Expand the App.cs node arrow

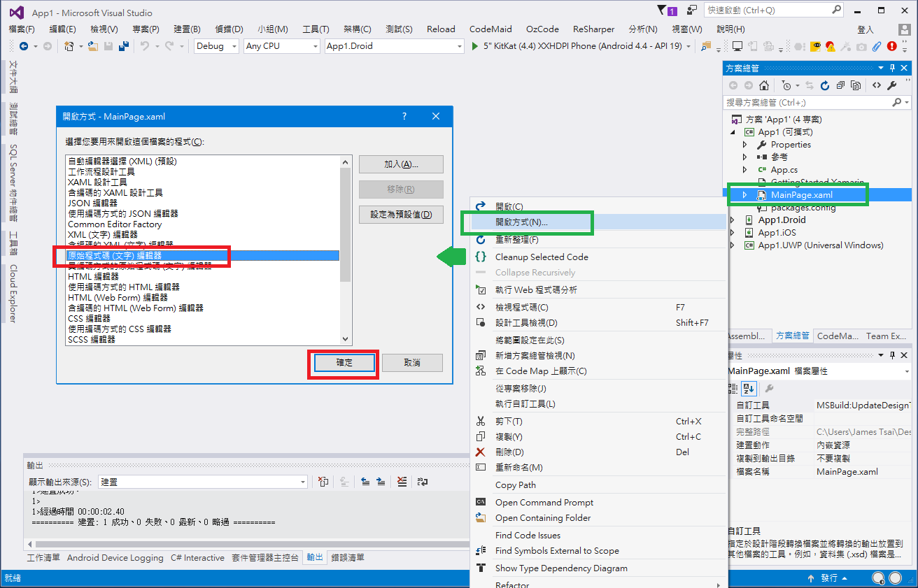pyautogui.click(x=745, y=170)
